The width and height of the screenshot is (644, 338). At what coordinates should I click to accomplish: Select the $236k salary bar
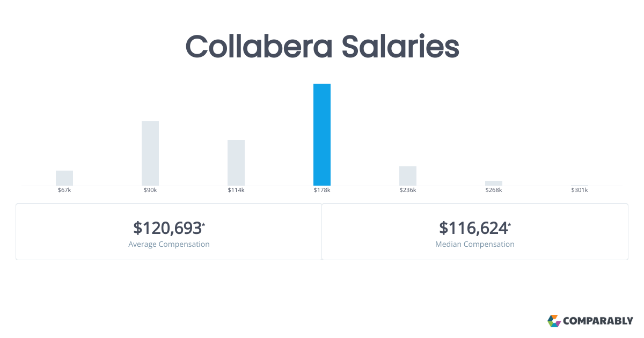408,176
